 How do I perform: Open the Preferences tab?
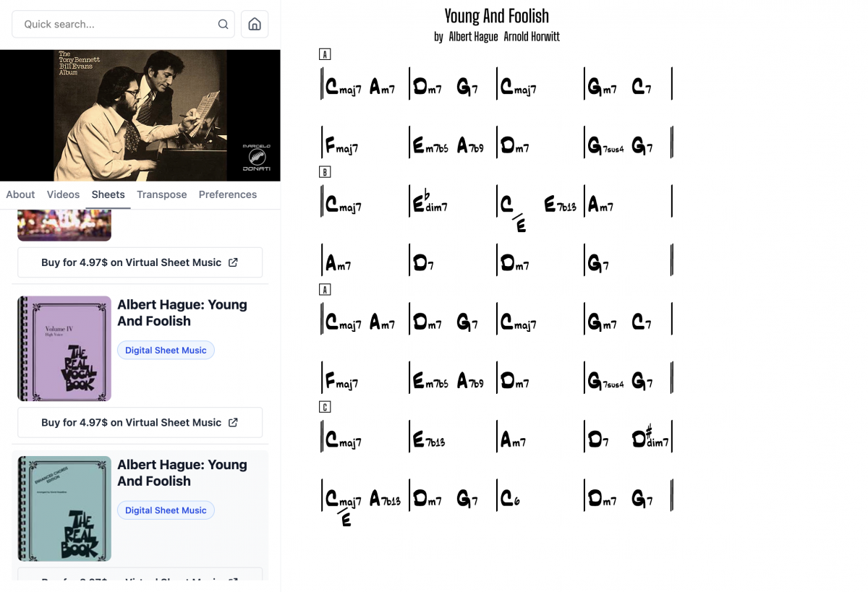click(227, 194)
